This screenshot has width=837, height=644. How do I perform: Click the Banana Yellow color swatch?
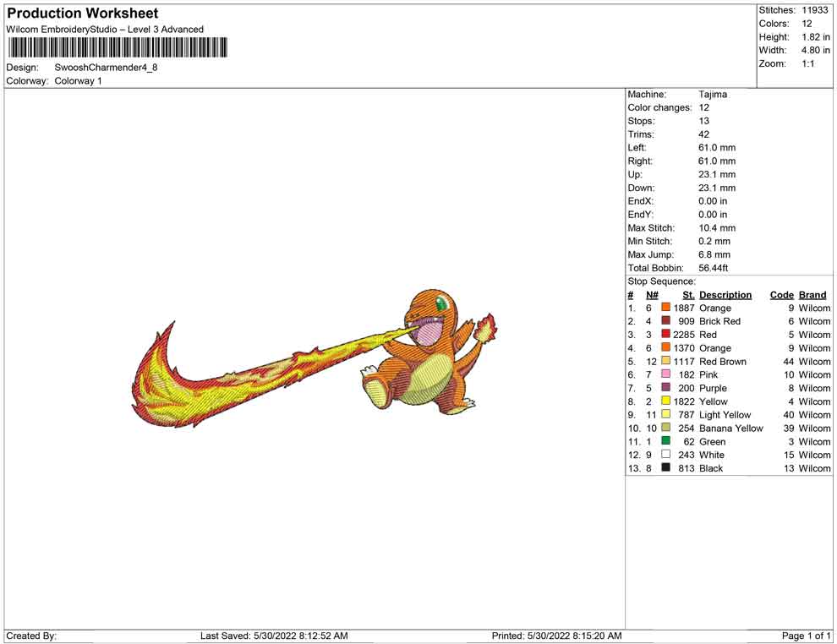tap(665, 428)
